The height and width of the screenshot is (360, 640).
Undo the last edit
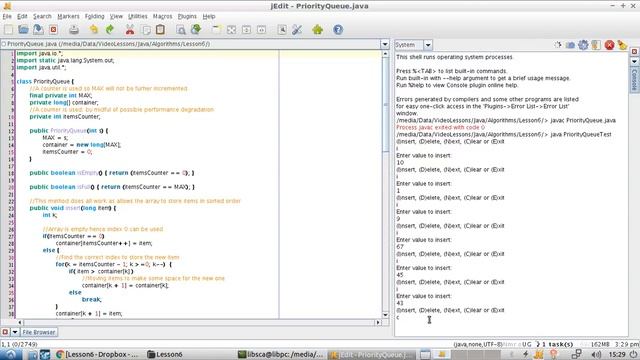(x=94, y=29)
